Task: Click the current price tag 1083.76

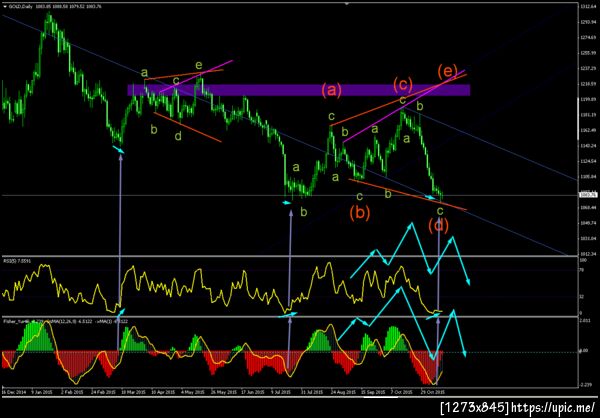Action: pos(589,195)
